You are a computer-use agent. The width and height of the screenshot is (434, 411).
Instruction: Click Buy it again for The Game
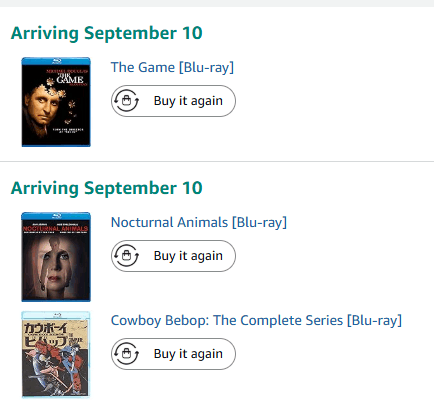coord(173,101)
